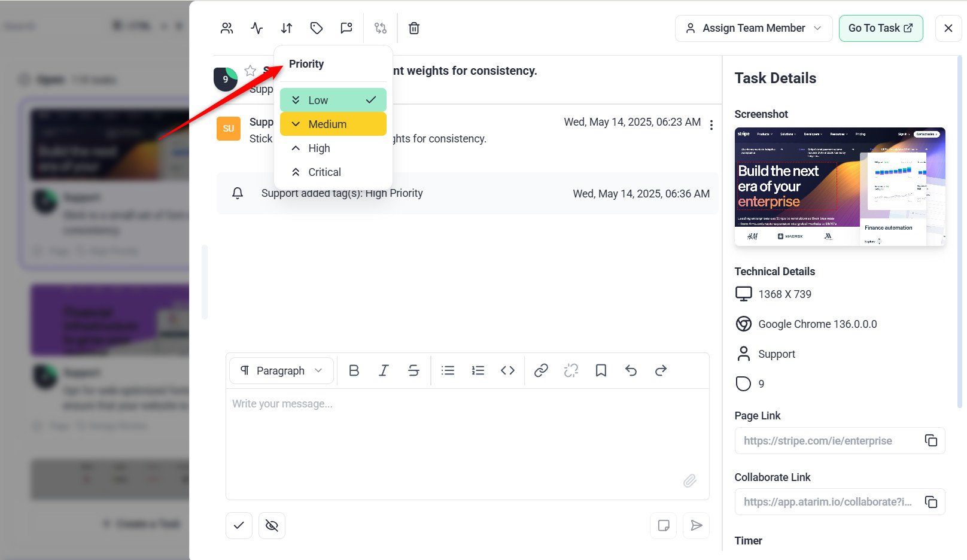
Task: Star the task as favorite
Action: click(250, 71)
